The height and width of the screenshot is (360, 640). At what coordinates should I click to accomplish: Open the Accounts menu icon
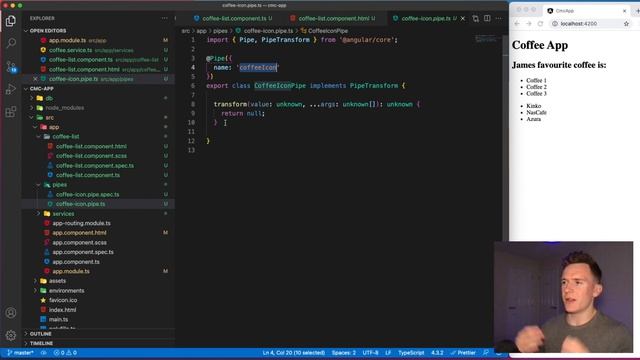[11, 313]
